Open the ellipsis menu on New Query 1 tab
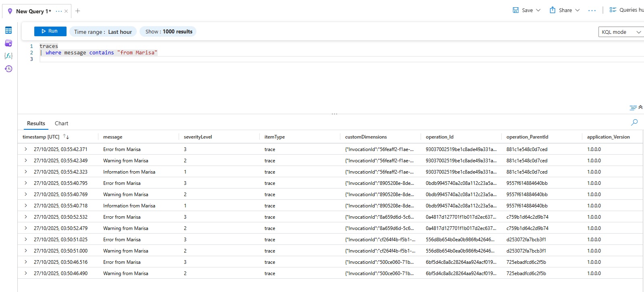This screenshot has height=292, width=644. click(59, 11)
